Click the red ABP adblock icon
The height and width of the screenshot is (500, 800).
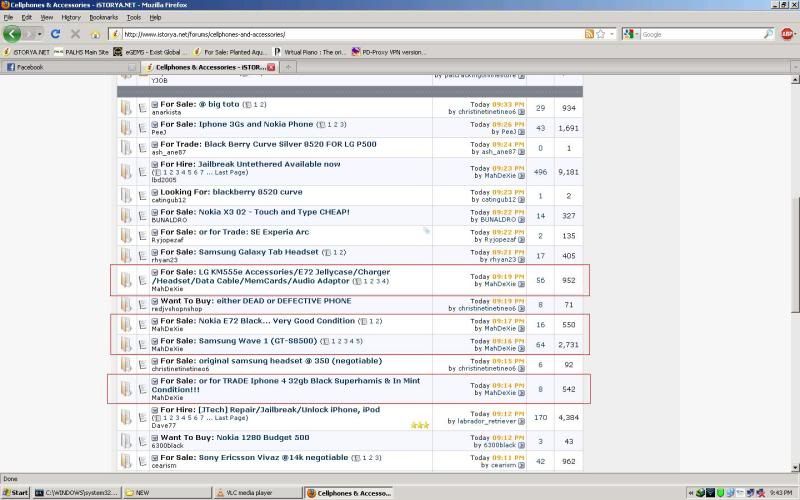click(x=787, y=34)
